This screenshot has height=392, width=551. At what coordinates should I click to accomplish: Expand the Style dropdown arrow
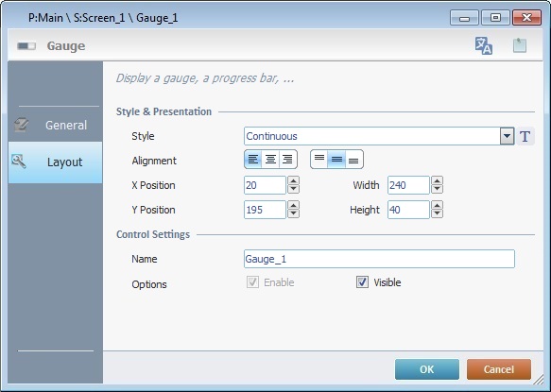point(508,136)
